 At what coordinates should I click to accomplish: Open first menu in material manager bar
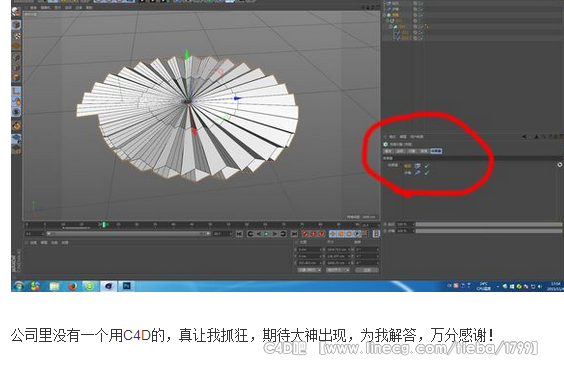pyautogui.click(x=33, y=243)
